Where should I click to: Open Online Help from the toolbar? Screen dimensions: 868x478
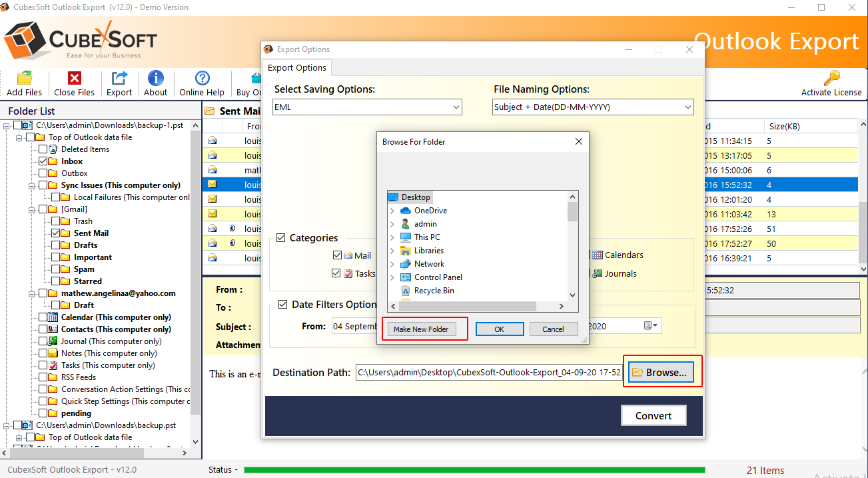[202, 79]
